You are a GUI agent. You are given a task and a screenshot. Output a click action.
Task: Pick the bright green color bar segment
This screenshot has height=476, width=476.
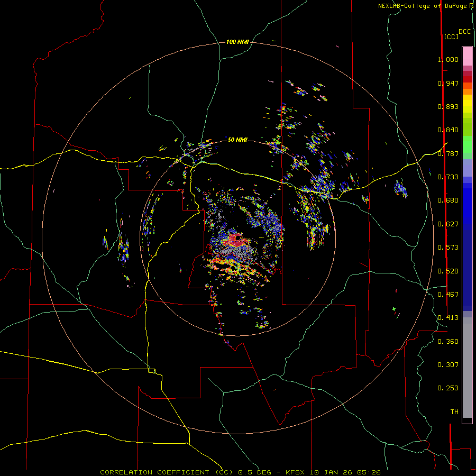click(467, 144)
